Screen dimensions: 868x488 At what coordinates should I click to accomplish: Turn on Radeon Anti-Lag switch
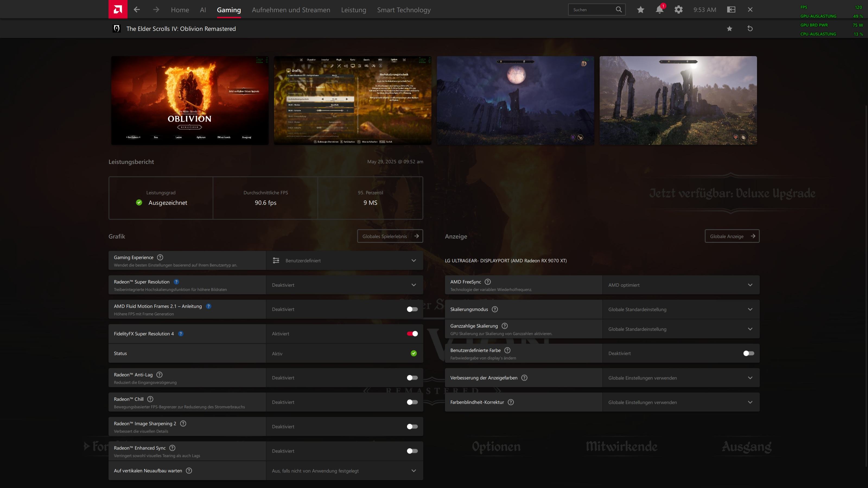pyautogui.click(x=412, y=378)
